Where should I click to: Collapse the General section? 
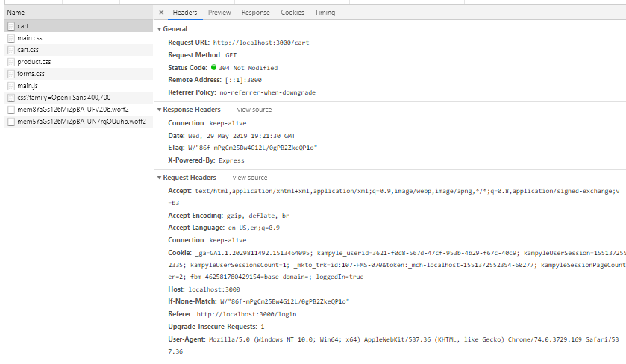(x=160, y=29)
